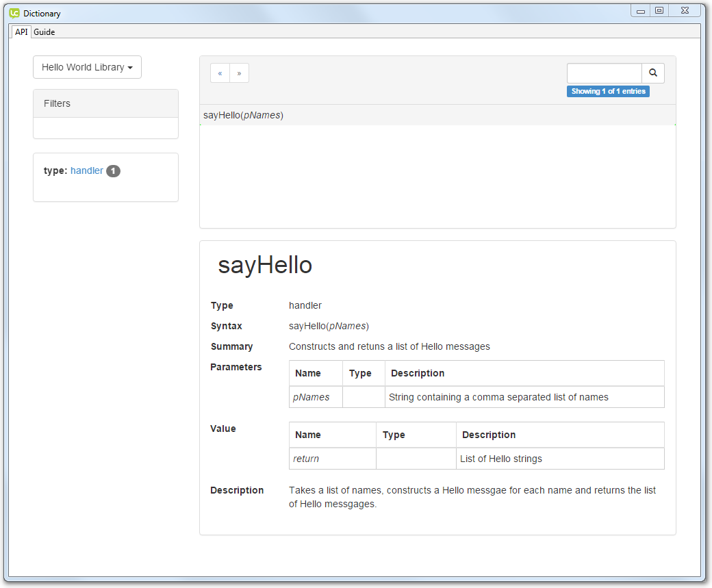Click the Syntax value in details panel
The width and height of the screenshot is (712, 588).
[x=329, y=326]
